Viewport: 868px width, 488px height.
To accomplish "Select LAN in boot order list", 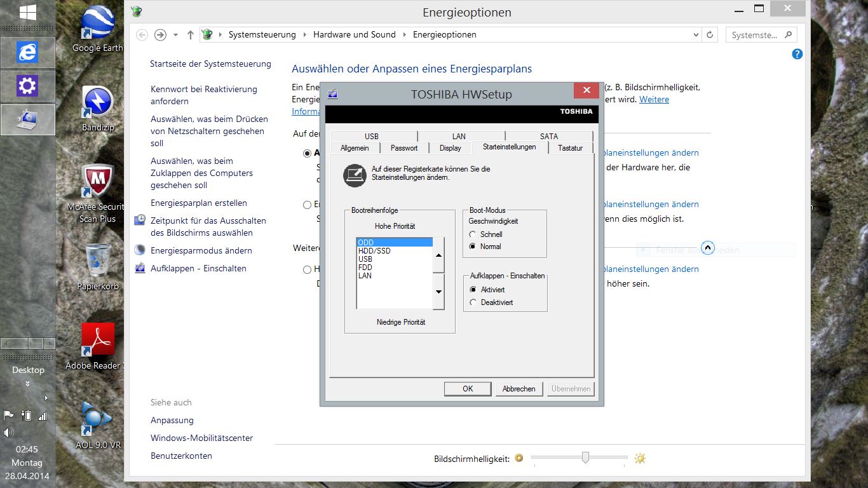I will [395, 276].
